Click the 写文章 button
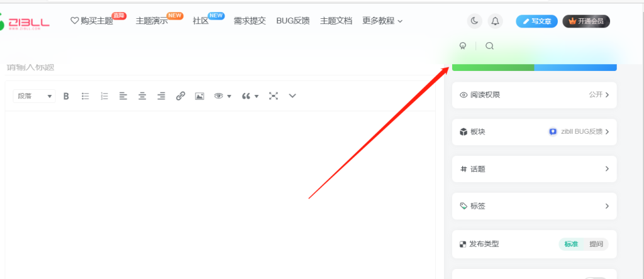 point(537,21)
